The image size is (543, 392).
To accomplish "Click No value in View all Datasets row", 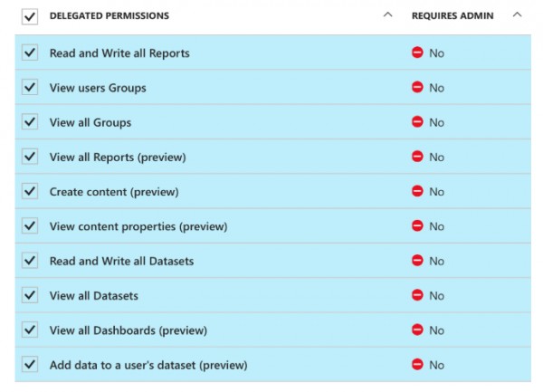I will pyautogui.click(x=437, y=296).
